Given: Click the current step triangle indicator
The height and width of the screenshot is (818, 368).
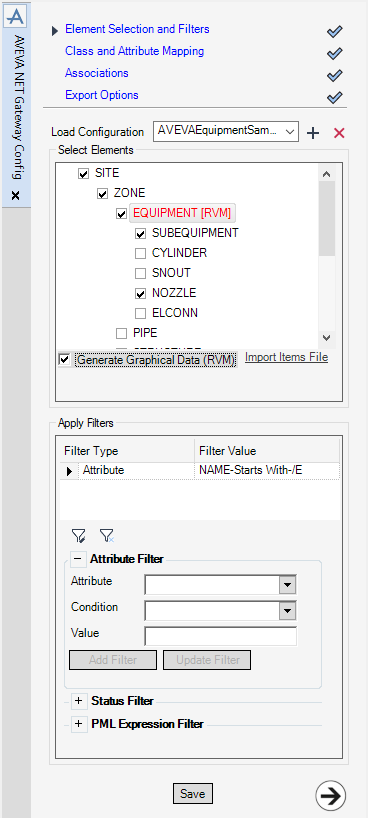Looking at the screenshot, I should click(55, 31).
